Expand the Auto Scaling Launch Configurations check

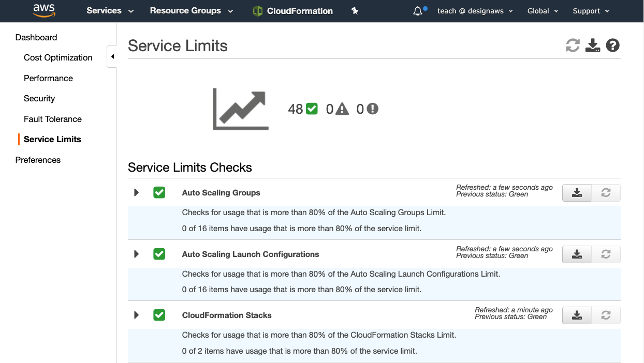click(136, 253)
